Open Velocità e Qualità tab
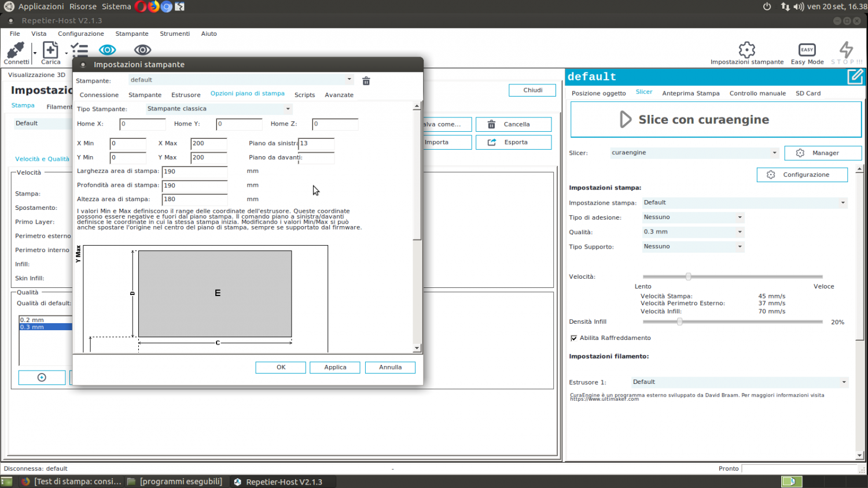Image resolution: width=868 pixels, height=488 pixels. point(42,159)
